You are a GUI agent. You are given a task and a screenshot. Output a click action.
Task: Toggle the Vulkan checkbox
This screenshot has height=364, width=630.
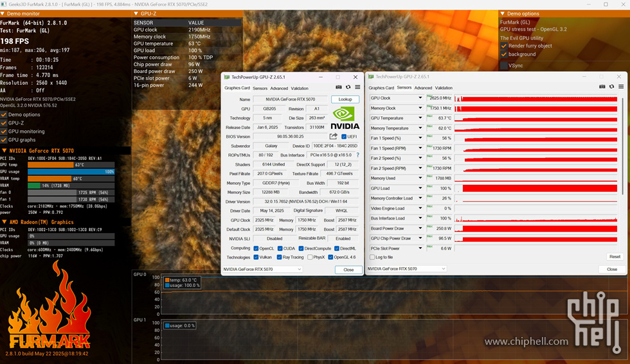[x=256, y=257]
